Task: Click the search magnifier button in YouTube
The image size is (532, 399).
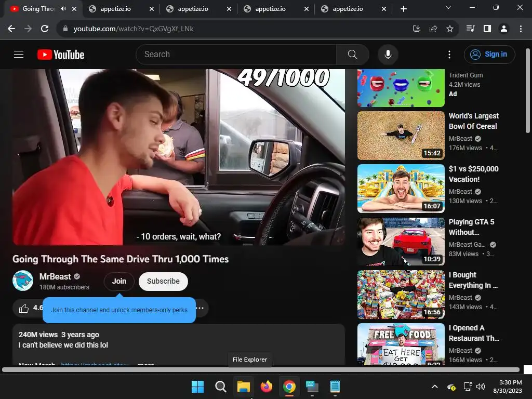Action: (x=353, y=54)
